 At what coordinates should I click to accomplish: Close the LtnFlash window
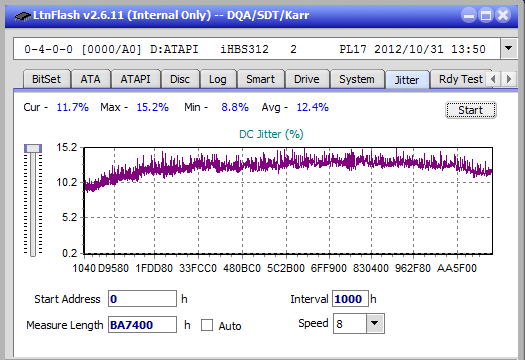pos(503,15)
